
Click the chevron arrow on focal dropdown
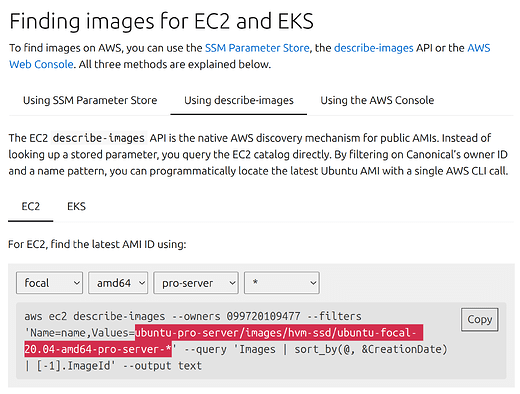(x=76, y=283)
